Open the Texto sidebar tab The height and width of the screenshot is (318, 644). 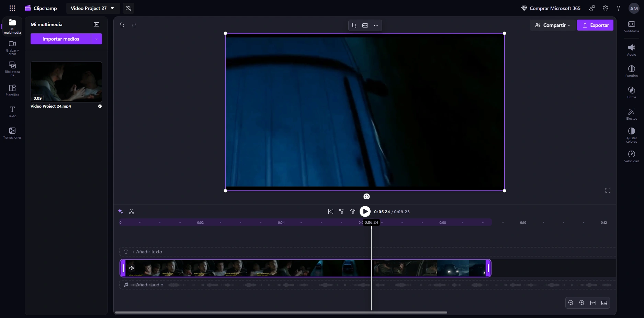(x=12, y=112)
